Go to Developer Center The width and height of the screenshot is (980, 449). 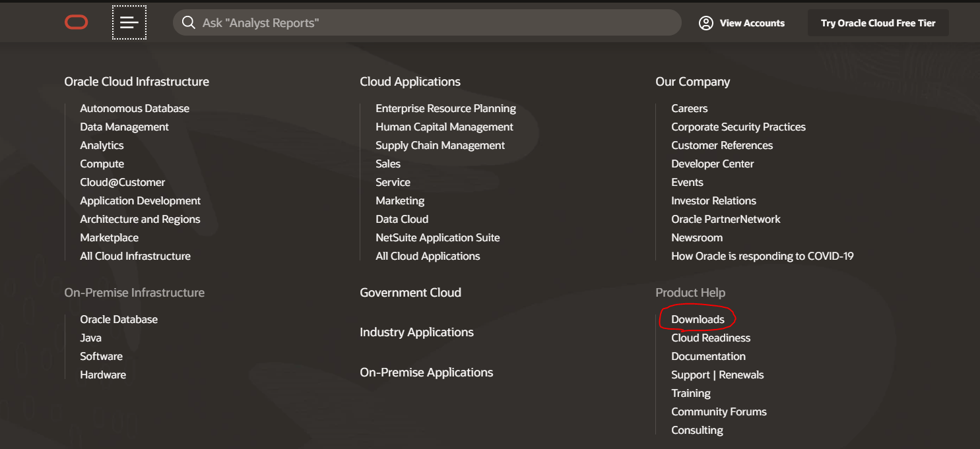click(x=712, y=164)
